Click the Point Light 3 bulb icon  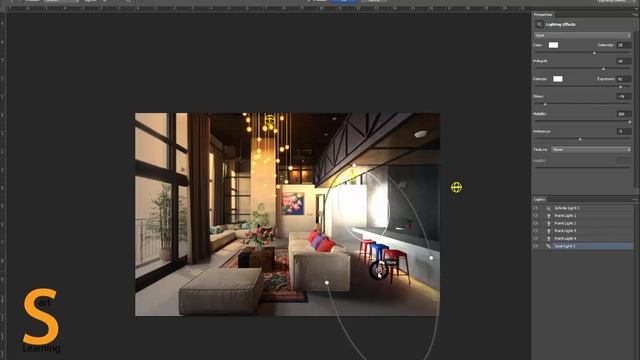tap(549, 231)
